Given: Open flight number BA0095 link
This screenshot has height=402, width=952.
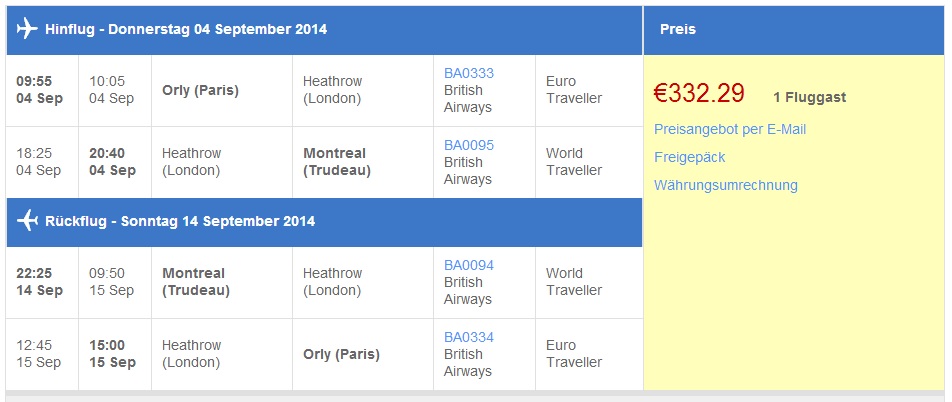Looking at the screenshot, I should [469, 145].
